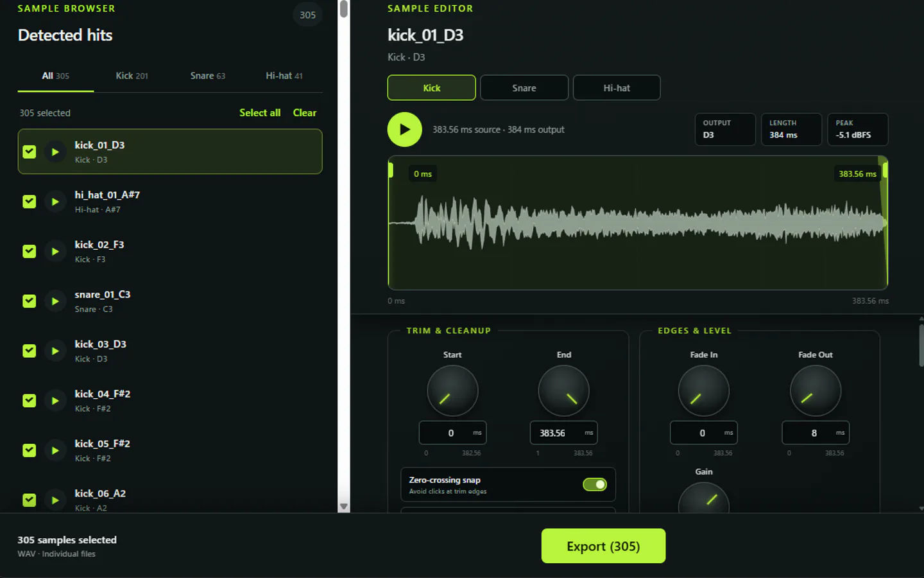Show the All 305 tab
The width and height of the screenshot is (924, 578).
[56, 76]
